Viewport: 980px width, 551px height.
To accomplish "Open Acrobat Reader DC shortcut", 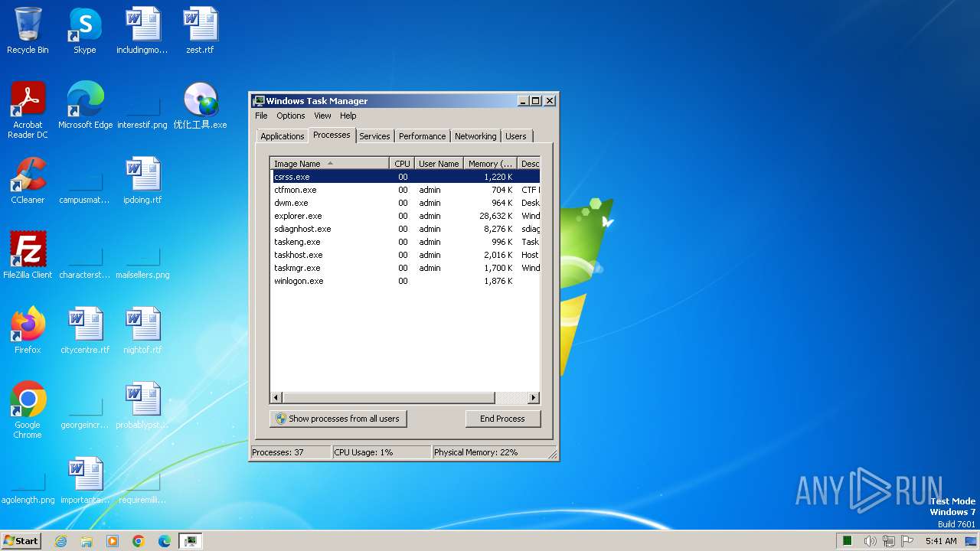I will (x=28, y=110).
